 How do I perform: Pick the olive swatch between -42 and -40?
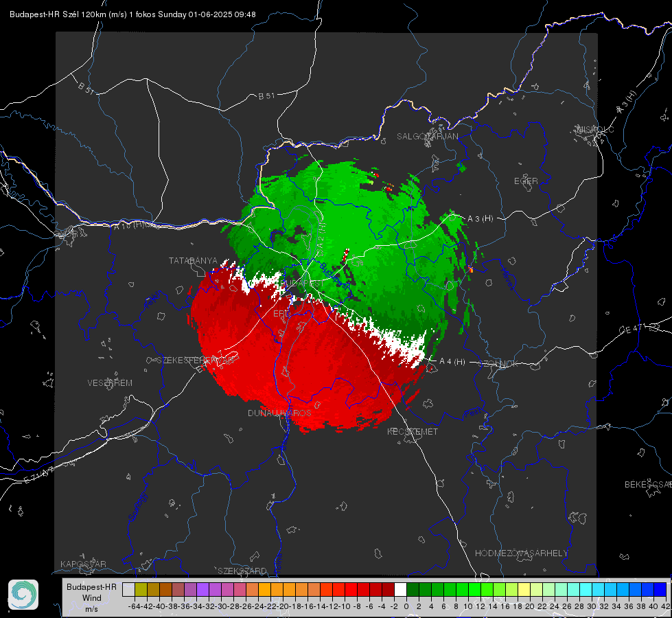pos(141,589)
